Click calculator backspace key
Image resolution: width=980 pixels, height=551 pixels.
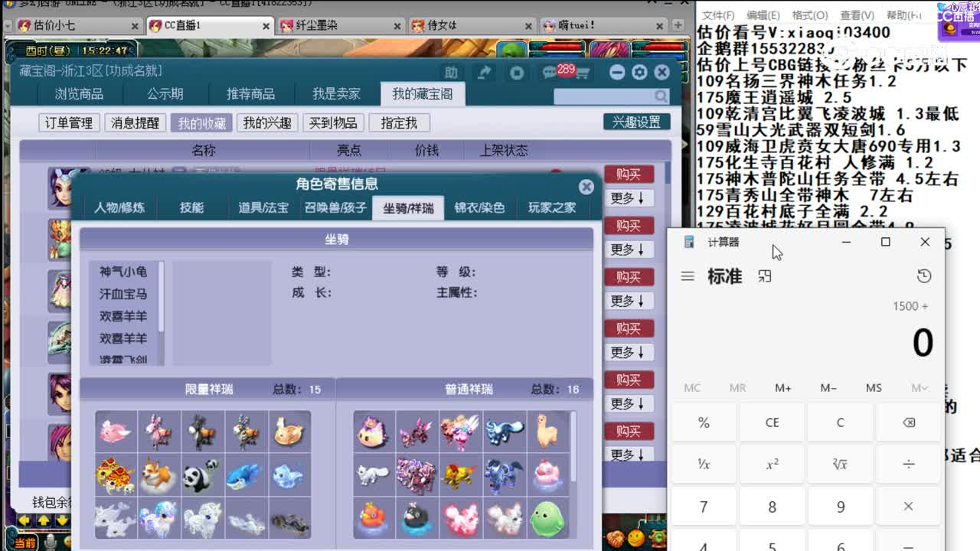point(908,422)
